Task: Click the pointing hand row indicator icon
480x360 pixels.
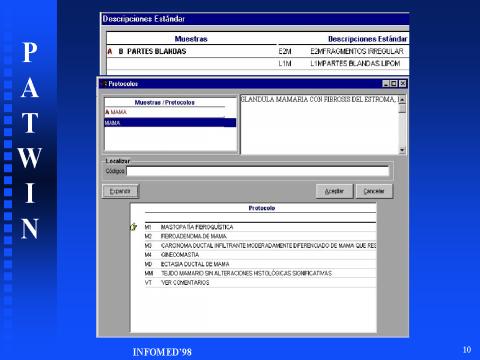Action: tap(134, 227)
